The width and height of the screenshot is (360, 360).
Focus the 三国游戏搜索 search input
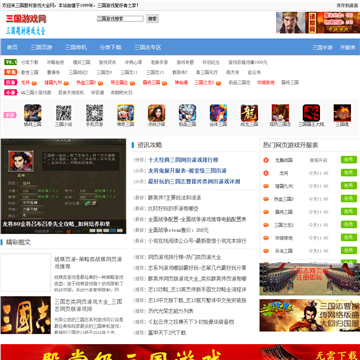[120, 19]
